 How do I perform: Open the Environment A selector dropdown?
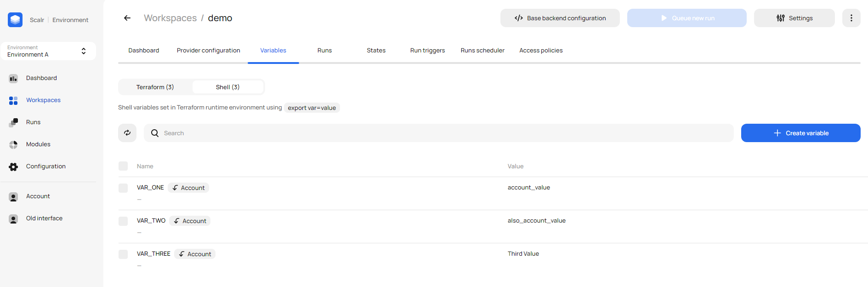coord(48,51)
